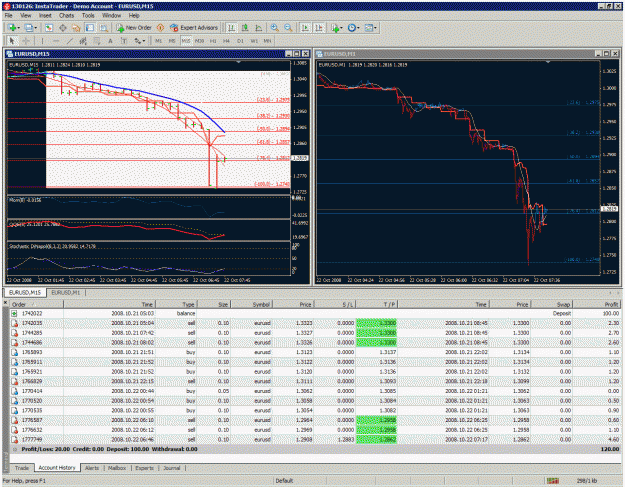This screenshot has height=487, width=625.
Task: Open the Periods clock dropdown
Action: point(354,27)
